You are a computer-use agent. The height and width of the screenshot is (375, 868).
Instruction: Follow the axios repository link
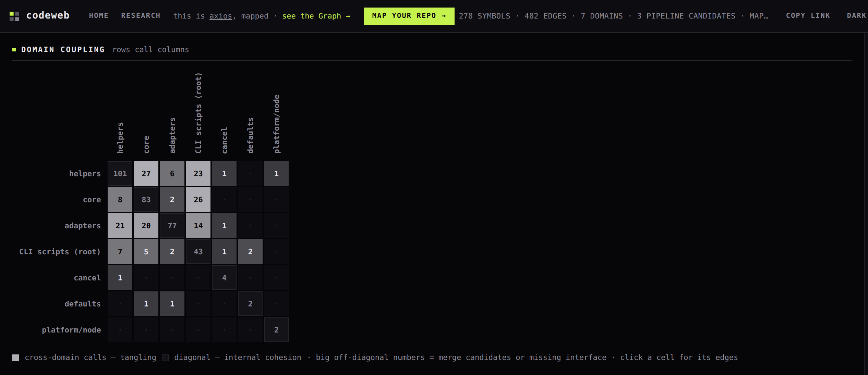[x=221, y=16]
